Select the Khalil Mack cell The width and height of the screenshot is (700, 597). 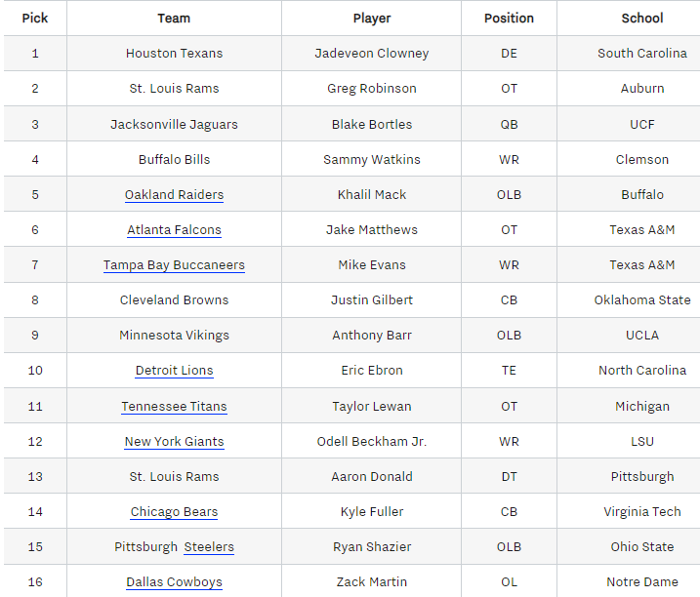tap(371, 194)
